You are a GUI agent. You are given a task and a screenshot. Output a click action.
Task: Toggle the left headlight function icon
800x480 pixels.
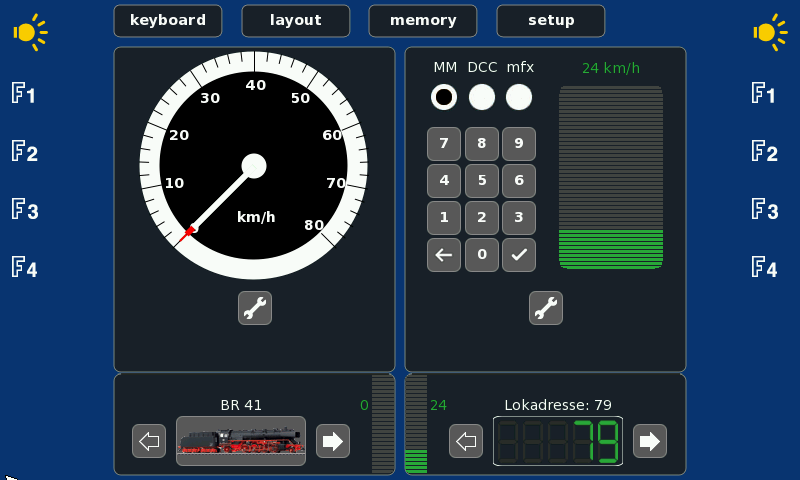29,32
